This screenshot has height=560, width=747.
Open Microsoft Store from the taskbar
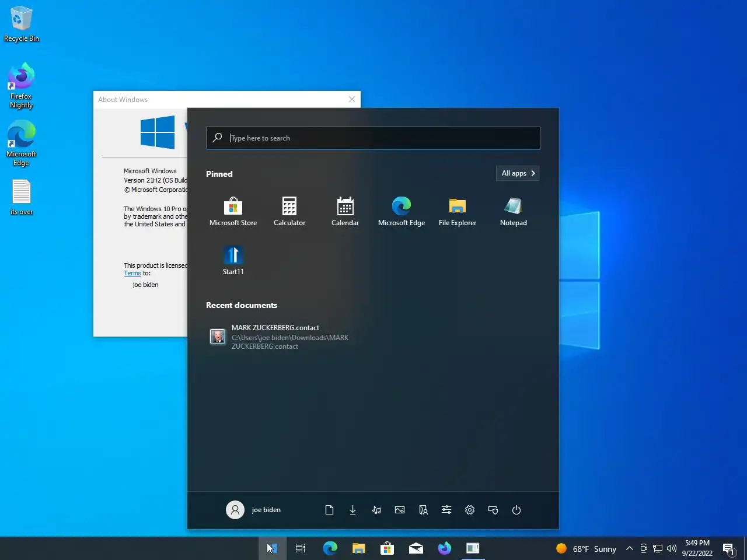pyautogui.click(x=387, y=548)
